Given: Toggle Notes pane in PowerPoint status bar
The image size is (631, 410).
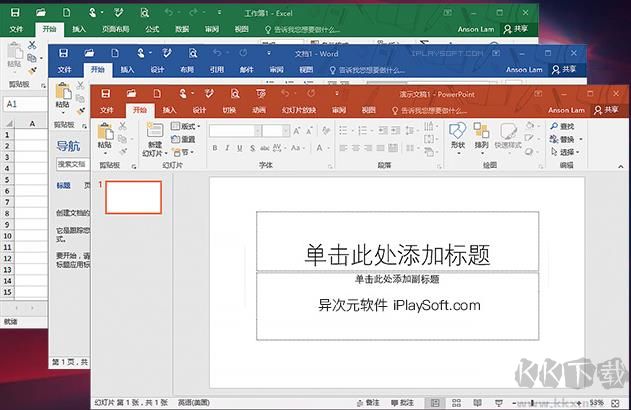Looking at the screenshot, I should (370, 403).
